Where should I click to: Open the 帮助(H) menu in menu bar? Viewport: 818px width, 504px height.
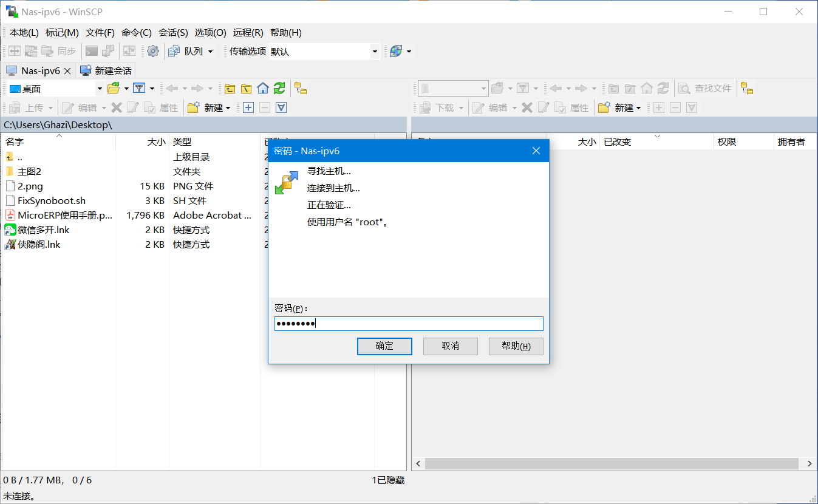285,33
